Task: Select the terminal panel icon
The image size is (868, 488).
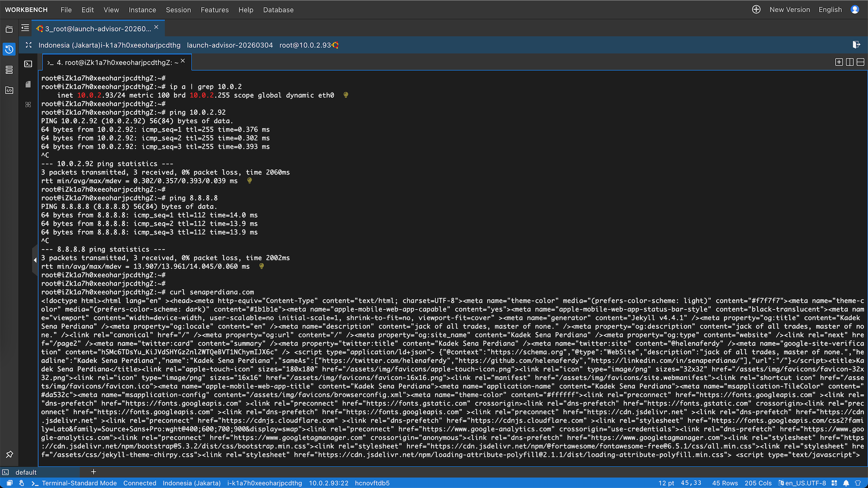Action: 28,64
